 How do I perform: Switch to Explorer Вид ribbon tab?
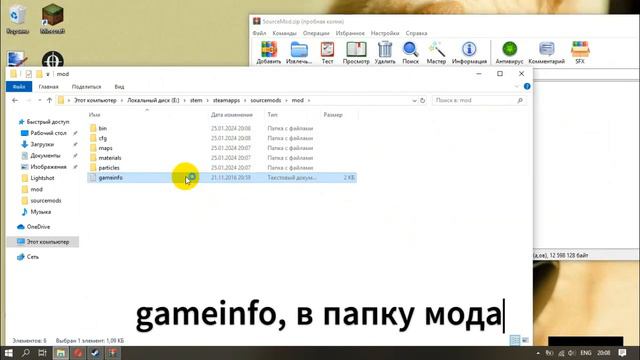pyautogui.click(x=119, y=87)
